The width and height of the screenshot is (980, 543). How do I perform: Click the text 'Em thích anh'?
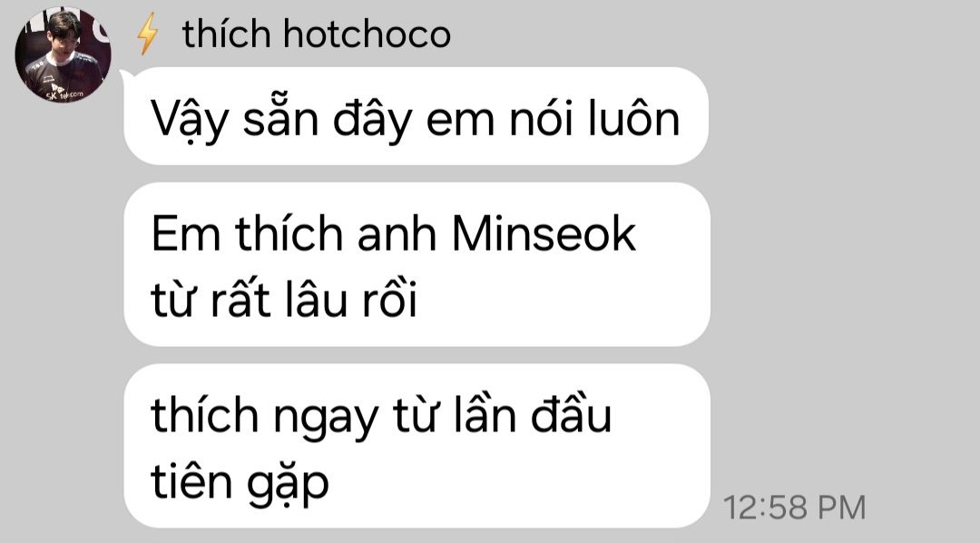[x=294, y=234]
